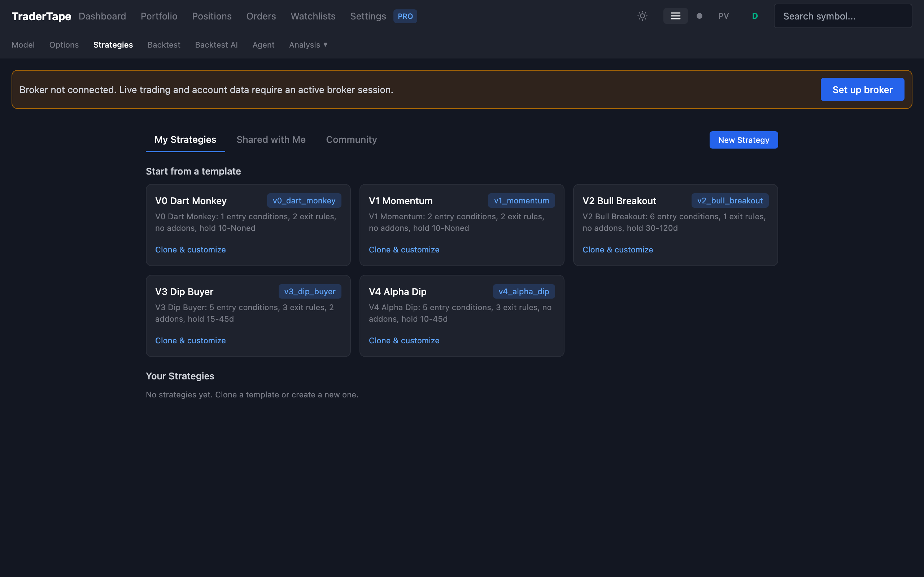This screenshot has height=577, width=924.
Task: Create a New Strategy
Action: [x=744, y=140]
